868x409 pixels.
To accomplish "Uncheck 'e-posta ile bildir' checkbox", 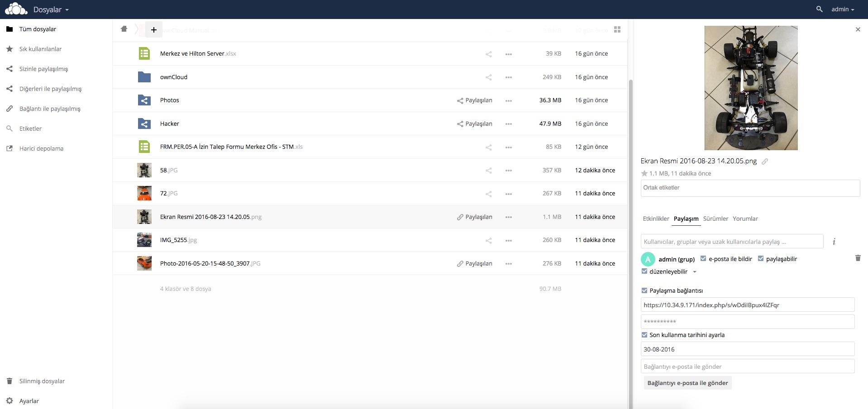I will pyautogui.click(x=703, y=259).
